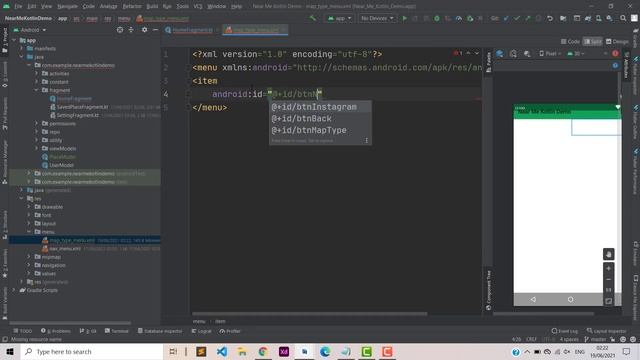Switch editor to Split view
The width and height of the screenshot is (640, 360).
pyautogui.click(x=593, y=42)
